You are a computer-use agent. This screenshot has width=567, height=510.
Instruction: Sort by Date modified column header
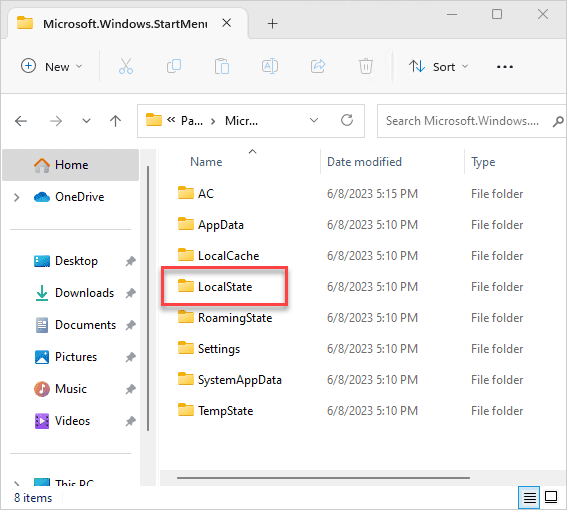(x=364, y=162)
